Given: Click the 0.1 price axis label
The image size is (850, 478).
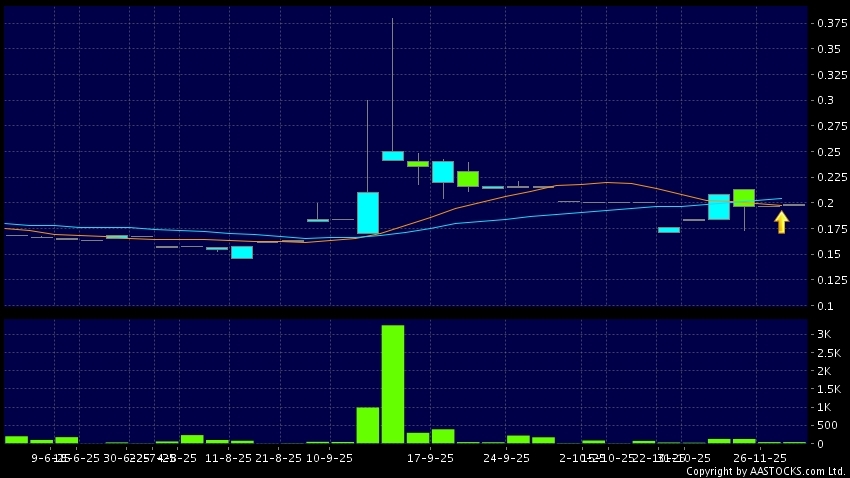Looking at the screenshot, I should [825, 306].
